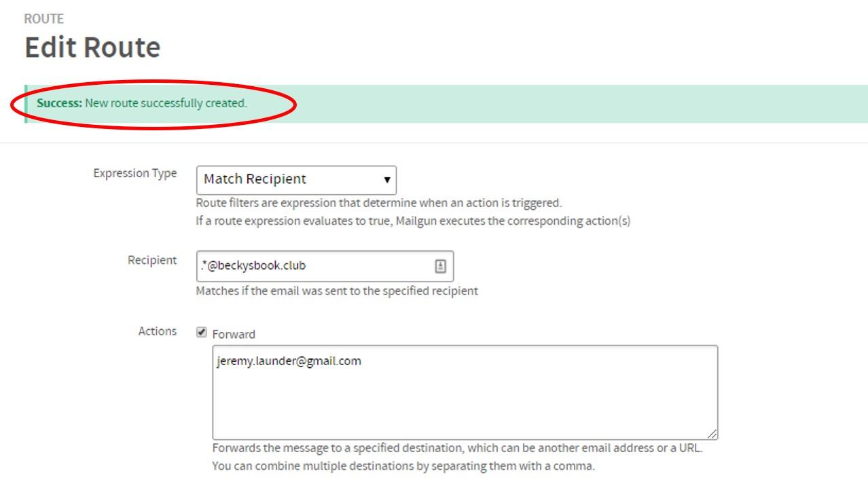Click the resize grip of the forward text area

pyautogui.click(x=712, y=434)
